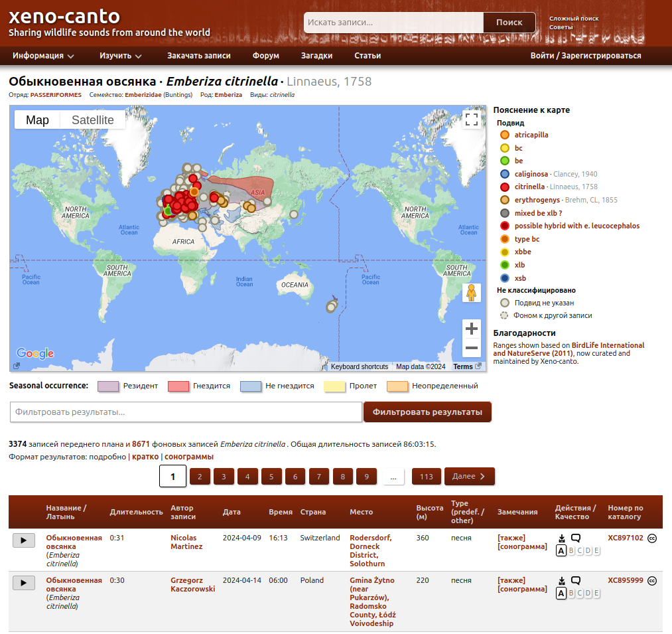Click New Zealand recording marker on map
672x634 pixels.
point(331,306)
